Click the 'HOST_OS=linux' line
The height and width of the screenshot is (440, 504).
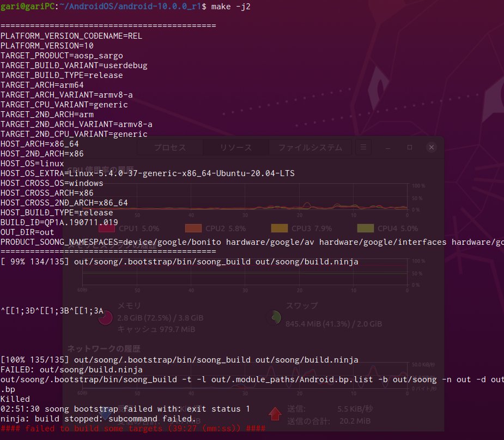(32, 164)
